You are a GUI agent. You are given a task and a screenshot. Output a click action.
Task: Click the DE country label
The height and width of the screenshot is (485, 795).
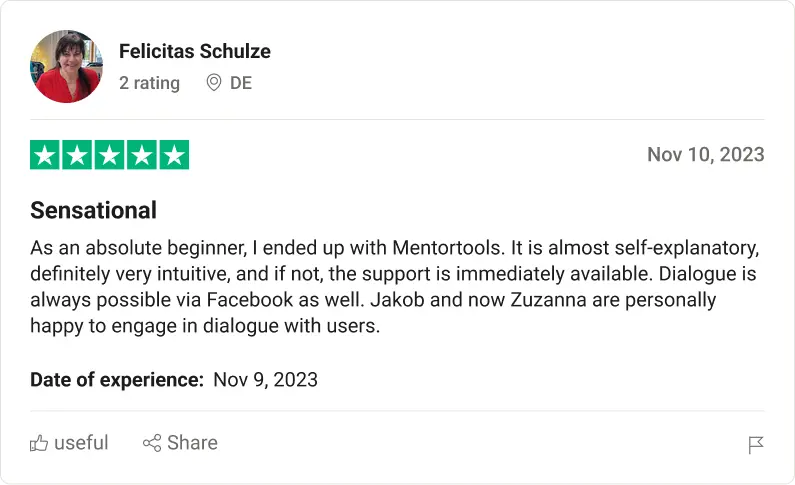pos(241,83)
